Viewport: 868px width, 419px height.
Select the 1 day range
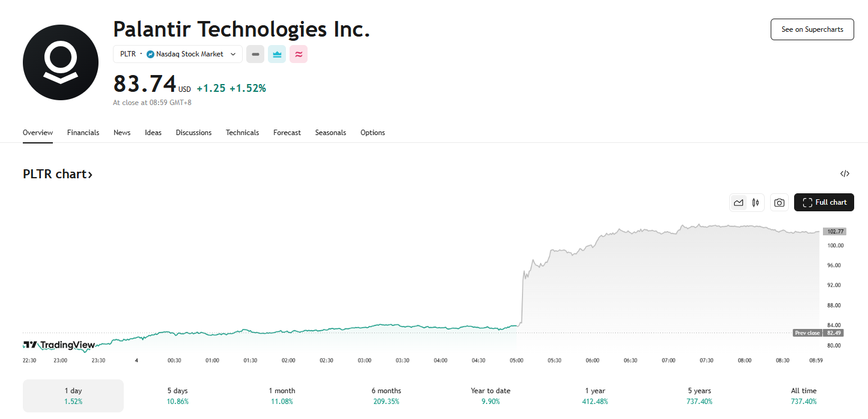[73, 396]
